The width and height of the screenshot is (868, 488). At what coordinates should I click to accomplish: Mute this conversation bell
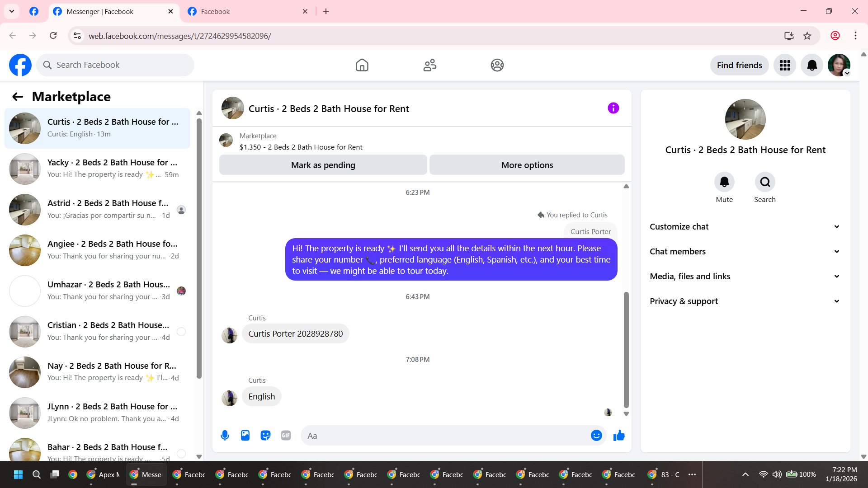click(724, 182)
